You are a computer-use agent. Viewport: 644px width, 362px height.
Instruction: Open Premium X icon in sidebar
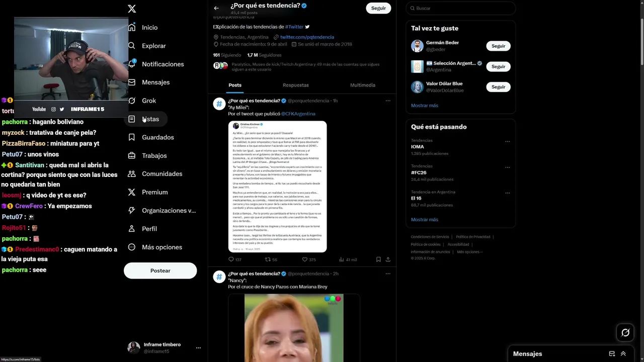tap(132, 192)
